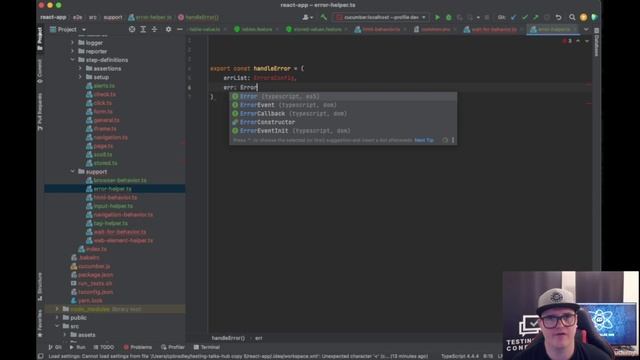Image resolution: width=640 pixels, height=360 pixels.
Task: Expand the node_modules folder
Action: point(57,309)
